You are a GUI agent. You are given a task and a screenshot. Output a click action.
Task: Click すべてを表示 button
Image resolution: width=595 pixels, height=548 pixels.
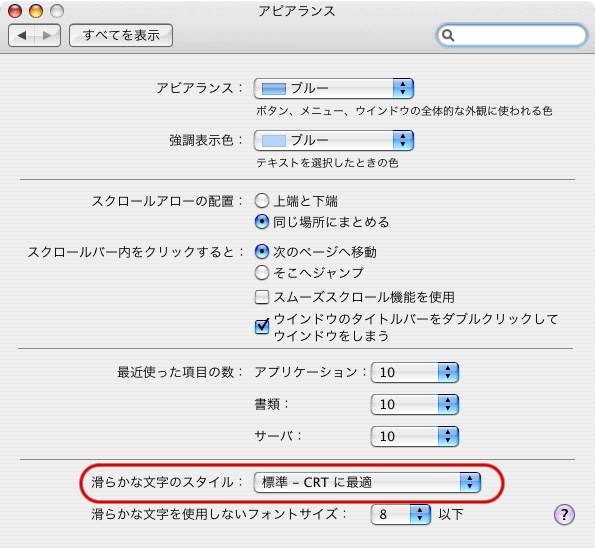coord(121,35)
